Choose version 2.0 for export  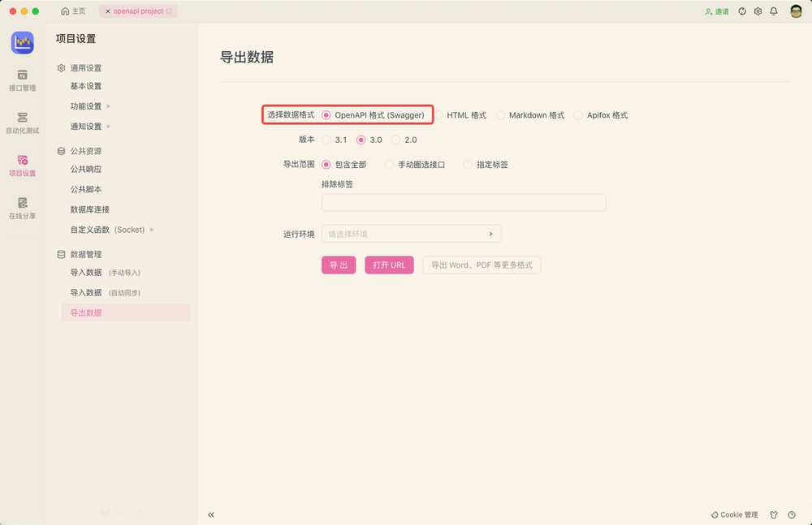(403, 140)
